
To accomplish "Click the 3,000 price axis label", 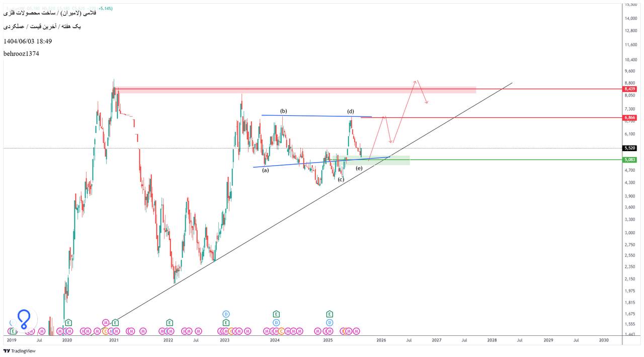I will [631, 233].
